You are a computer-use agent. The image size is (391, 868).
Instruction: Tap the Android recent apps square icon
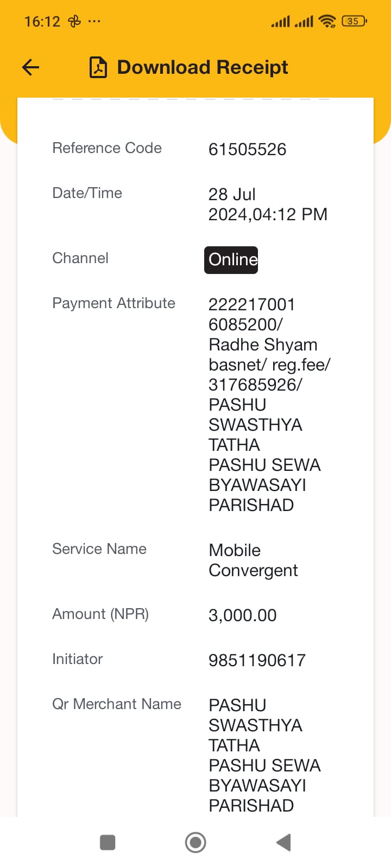[108, 843]
